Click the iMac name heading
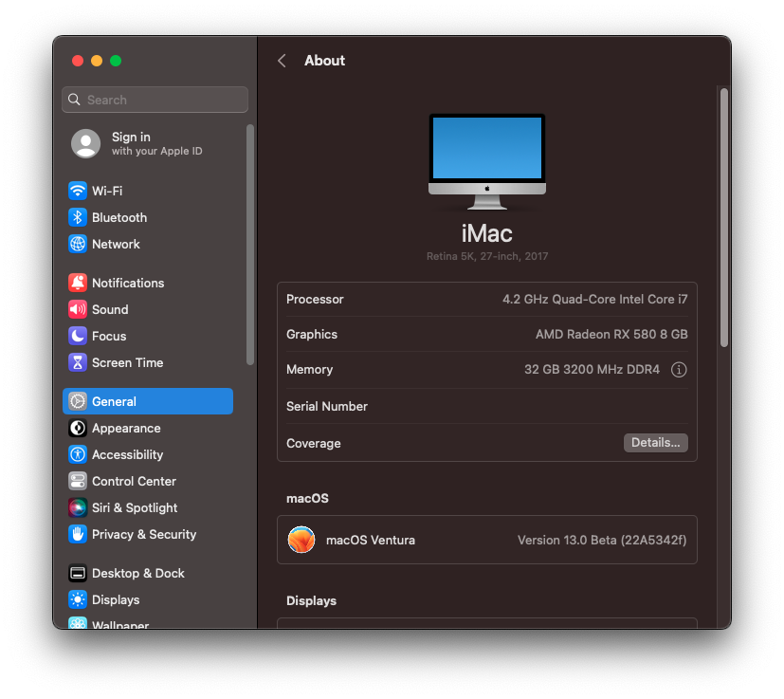The image size is (784, 699). pyautogui.click(x=487, y=233)
